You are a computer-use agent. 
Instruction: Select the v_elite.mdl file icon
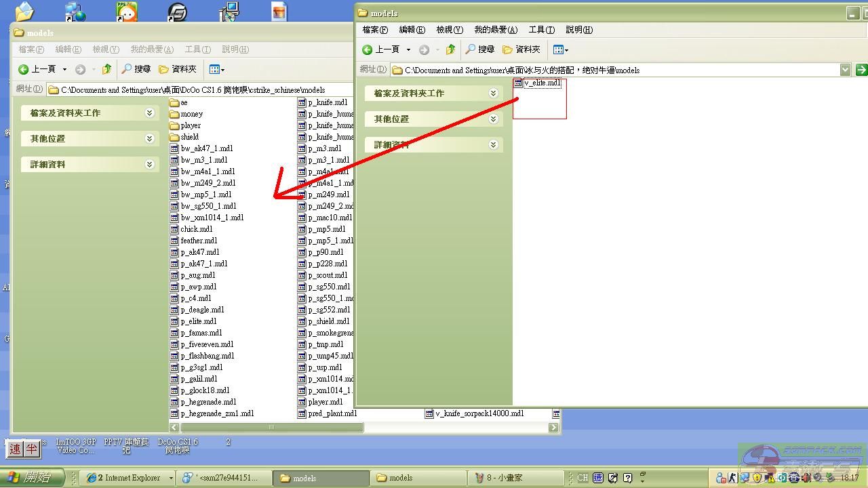coord(518,83)
